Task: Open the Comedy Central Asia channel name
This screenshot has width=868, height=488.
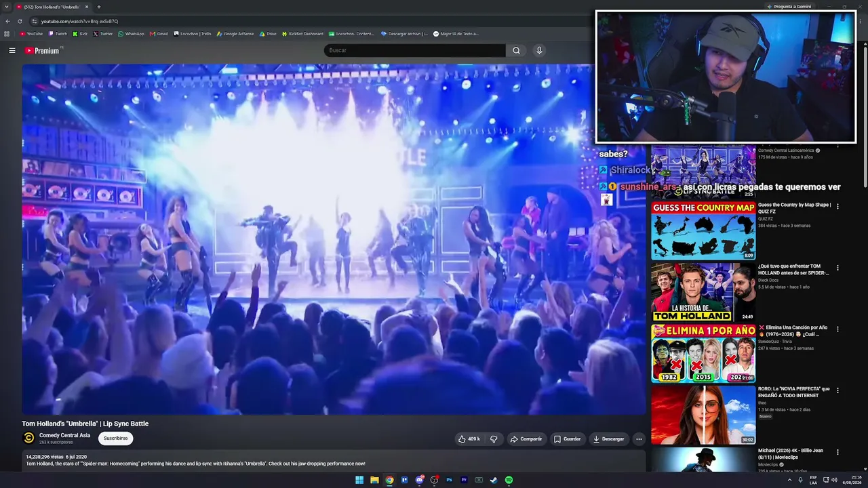Action: click(64, 435)
